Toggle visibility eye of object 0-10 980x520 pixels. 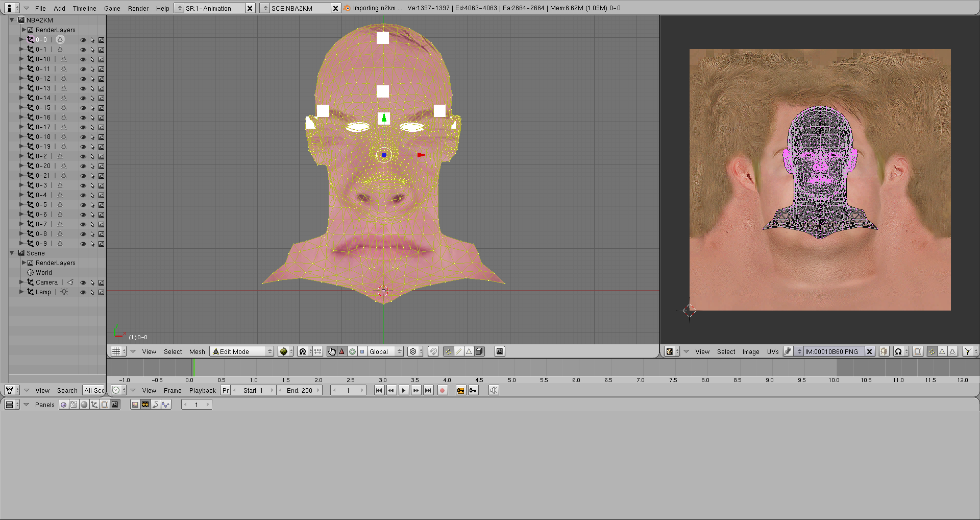pos(83,59)
